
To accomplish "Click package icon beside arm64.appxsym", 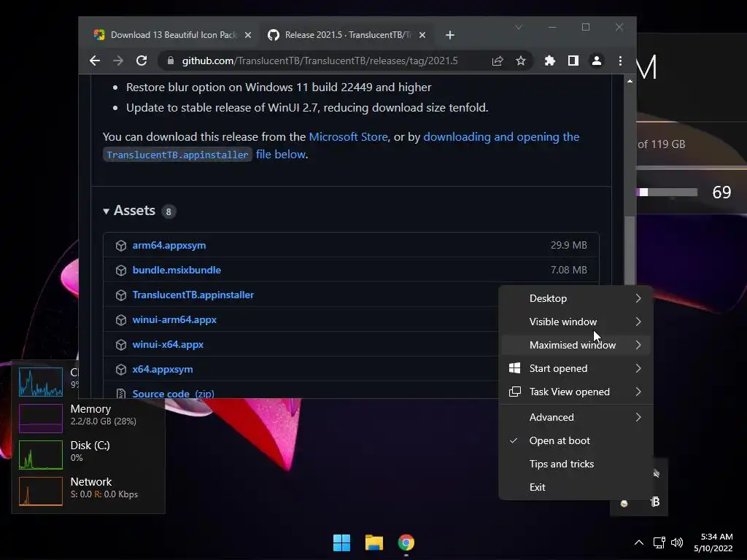I will tap(121, 245).
